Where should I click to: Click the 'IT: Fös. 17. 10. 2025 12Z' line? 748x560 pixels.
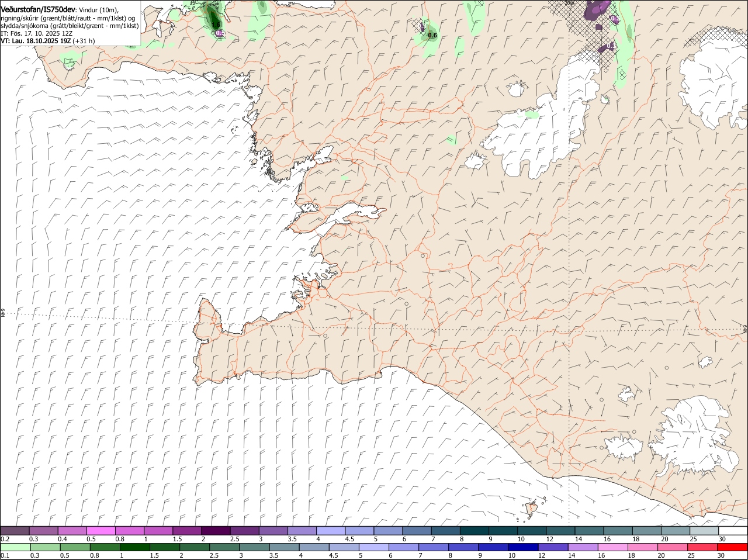pyautogui.click(x=37, y=33)
